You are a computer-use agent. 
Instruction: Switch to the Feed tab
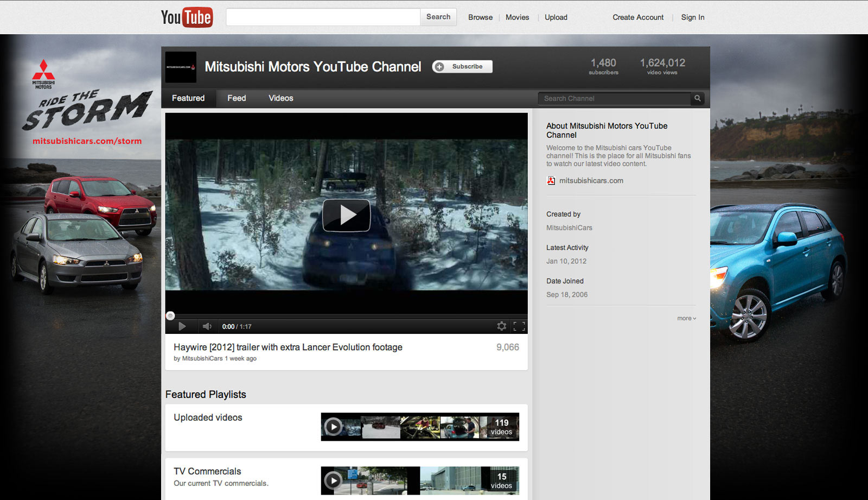click(237, 98)
